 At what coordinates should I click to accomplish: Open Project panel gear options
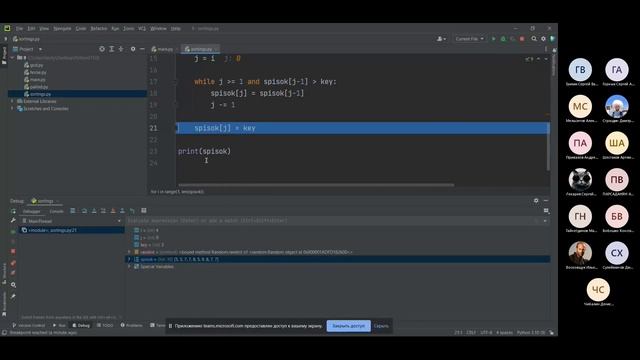click(x=133, y=49)
